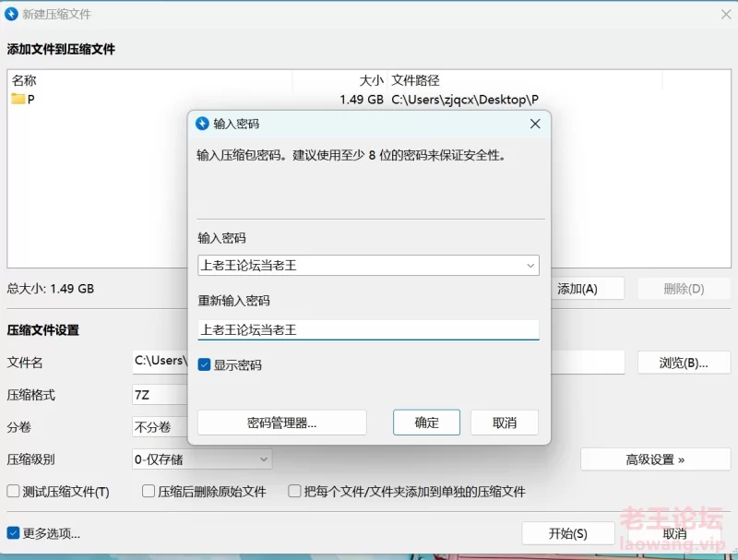
Task: Click the app icon in password dialog title
Action: point(202,124)
